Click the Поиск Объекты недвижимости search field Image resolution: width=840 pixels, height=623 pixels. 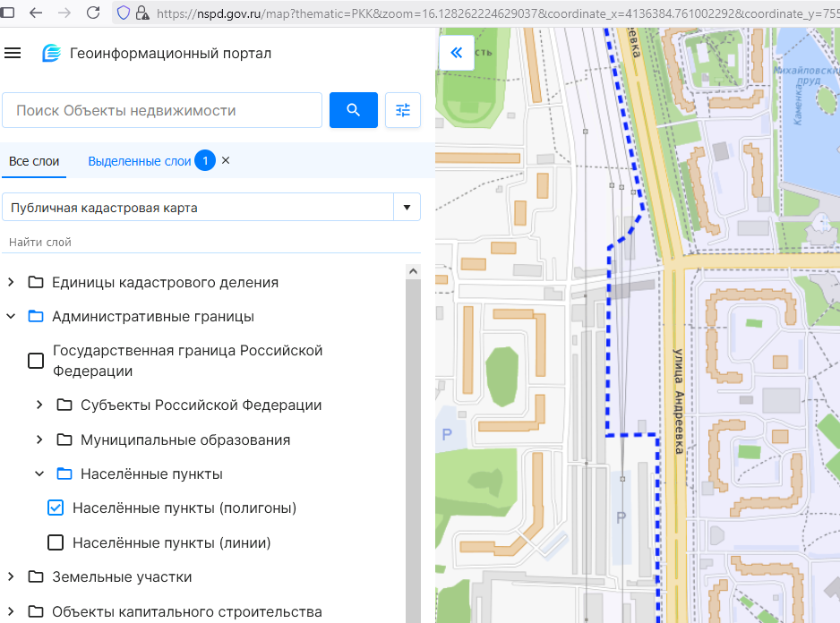[162, 110]
